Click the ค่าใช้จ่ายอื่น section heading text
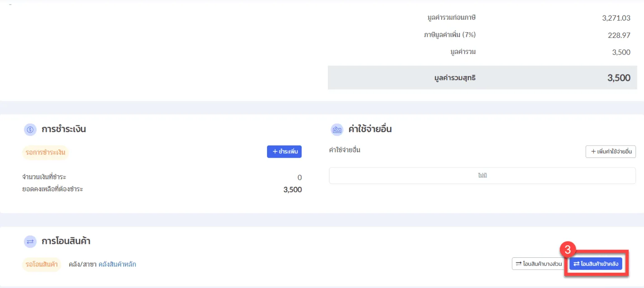The image size is (644, 288). coord(370,129)
